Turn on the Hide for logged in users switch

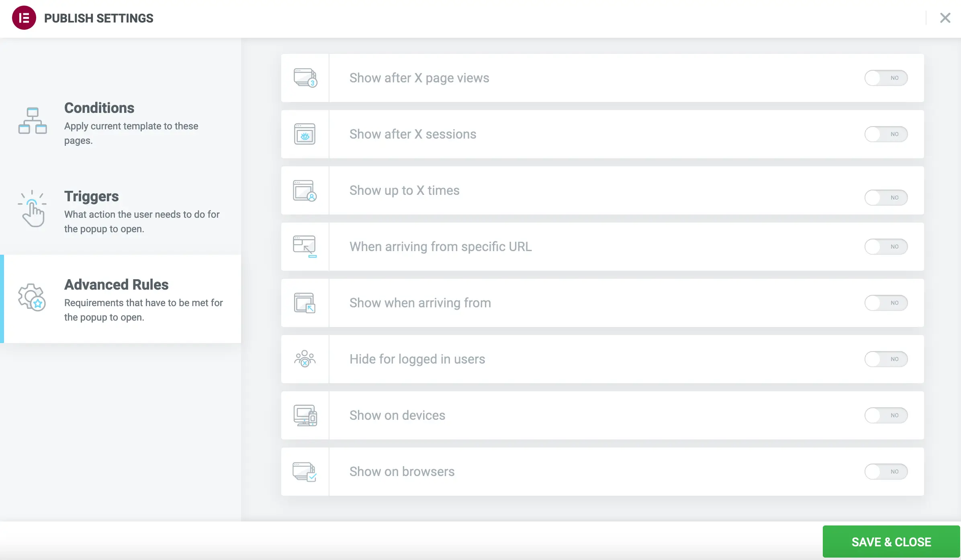886,359
